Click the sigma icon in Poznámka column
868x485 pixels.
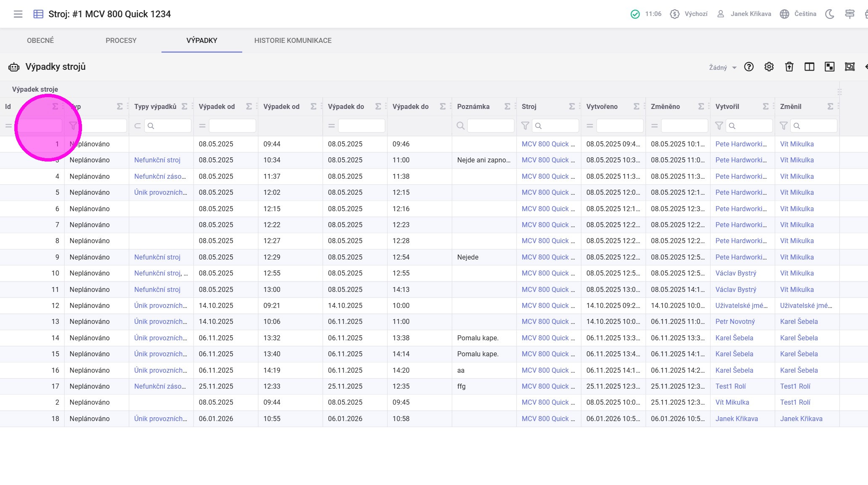(x=507, y=106)
